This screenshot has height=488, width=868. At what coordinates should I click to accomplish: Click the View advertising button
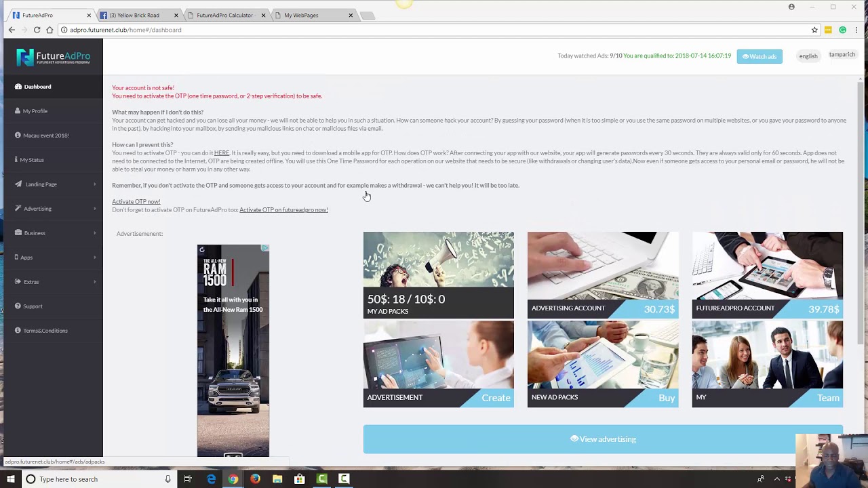[603, 439]
